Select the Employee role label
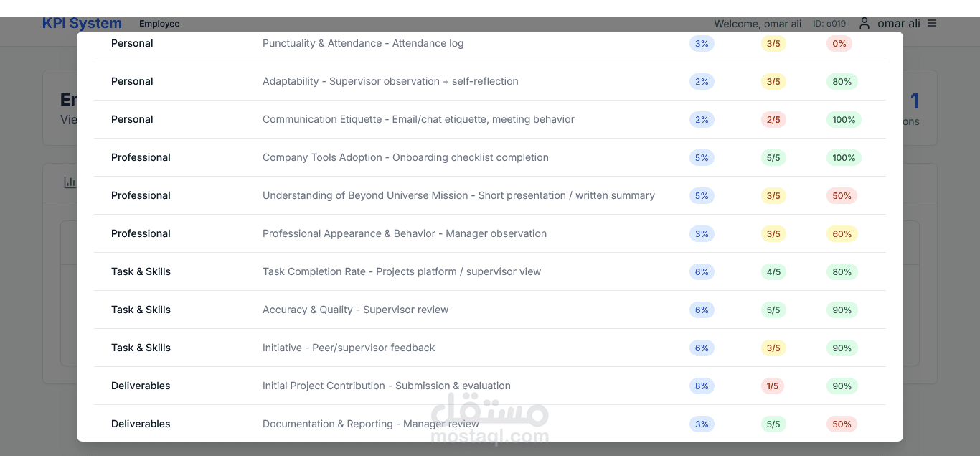The width and height of the screenshot is (980, 456). (159, 24)
